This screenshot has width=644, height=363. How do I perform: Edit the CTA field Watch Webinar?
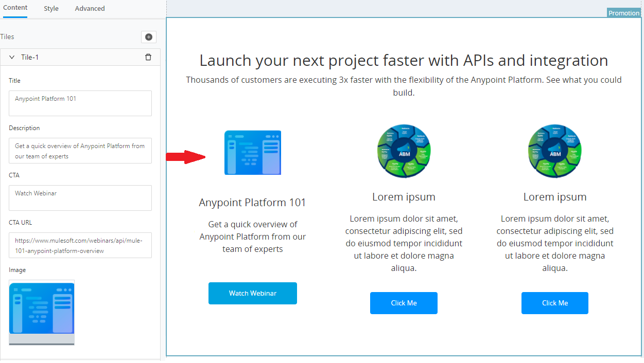point(80,198)
